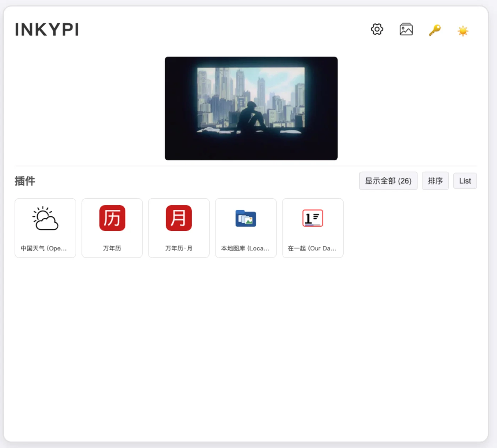Click the golden key API keys icon
The width and height of the screenshot is (497, 448).
click(435, 30)
